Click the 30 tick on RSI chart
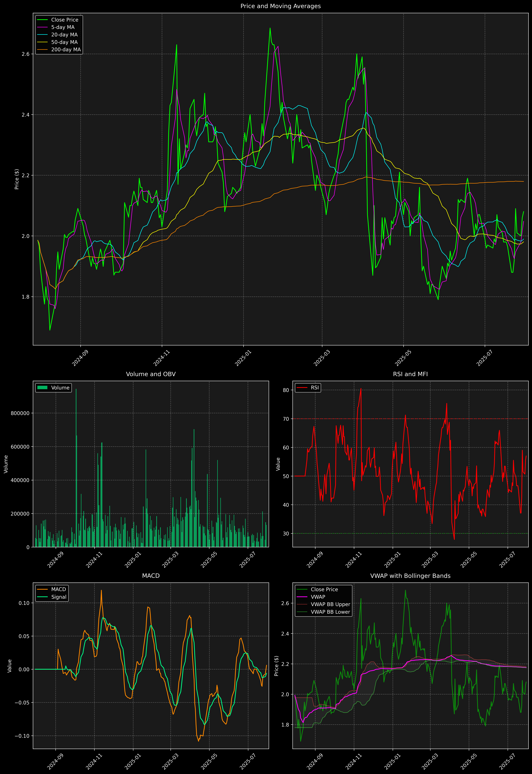The width and height of the screenshot is (532, 774). click(x=286, y=534)
